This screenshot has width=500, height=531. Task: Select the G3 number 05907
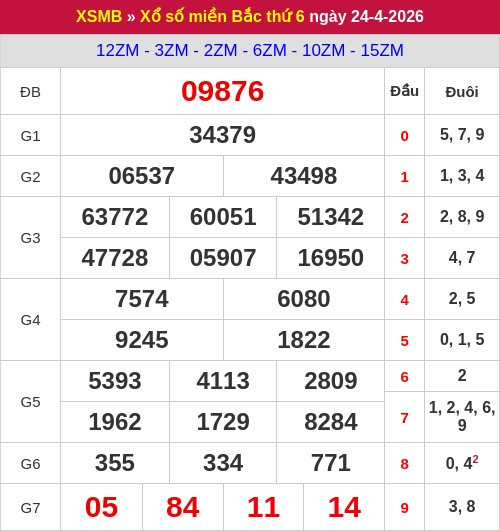[x=223, y=258]
